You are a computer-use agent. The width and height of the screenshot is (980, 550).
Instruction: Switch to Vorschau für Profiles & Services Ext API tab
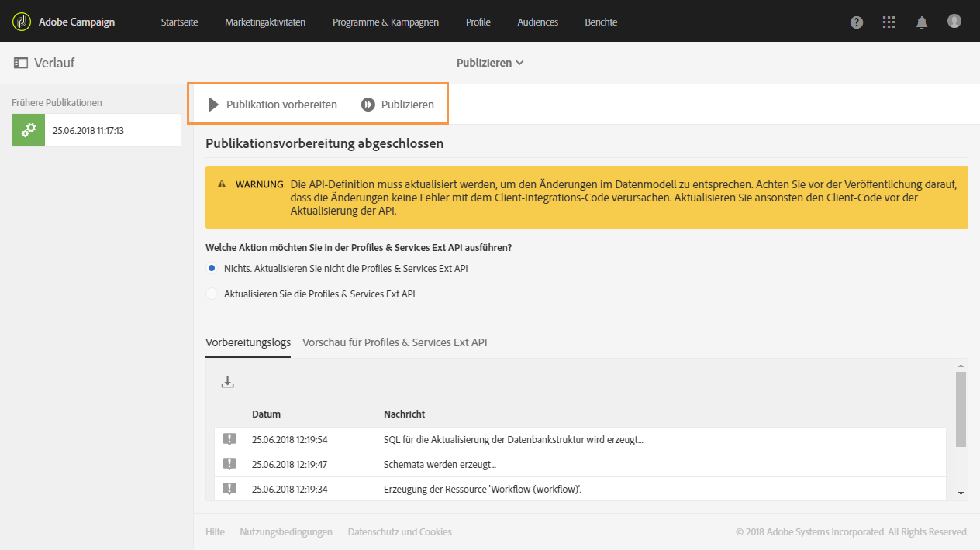point(395,342)
